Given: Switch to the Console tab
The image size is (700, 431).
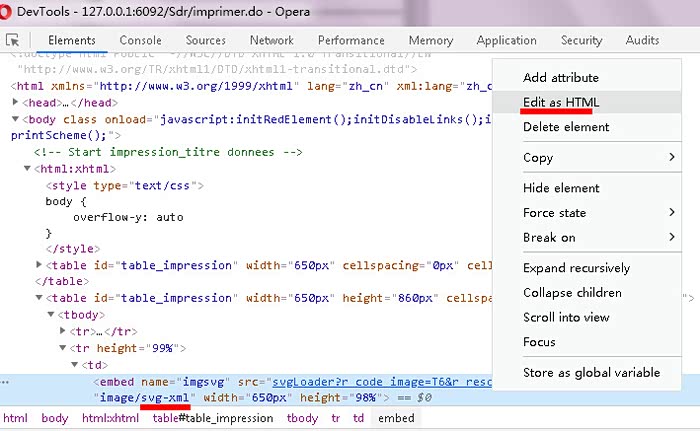Looking at the screenshot, I should [140, 40].
